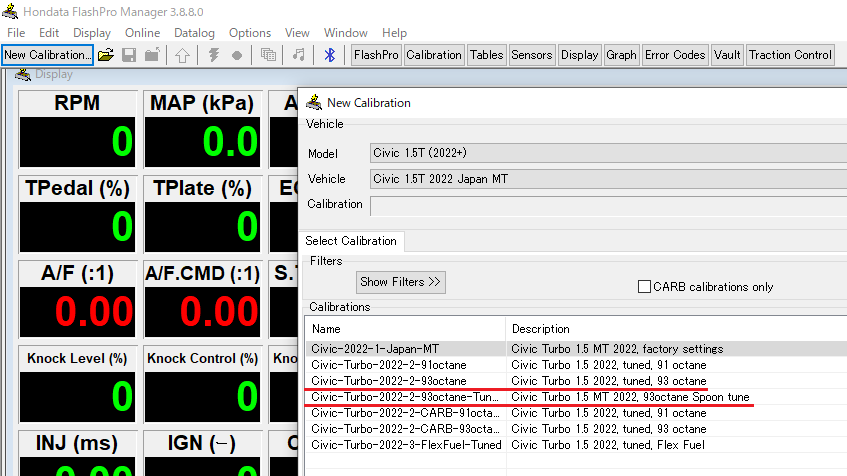Click the Bluetooth icon
847x476 pixels.
330,55
